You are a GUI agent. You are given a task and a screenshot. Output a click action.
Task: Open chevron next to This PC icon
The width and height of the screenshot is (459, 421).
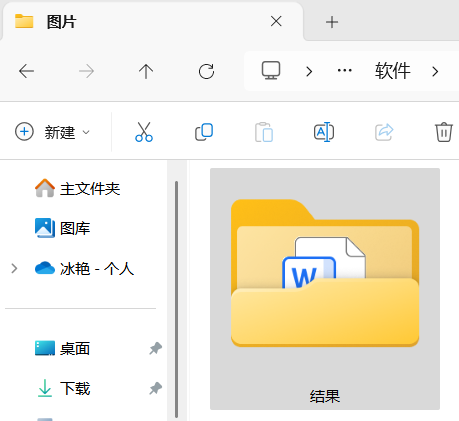click(x=309, y=71)
